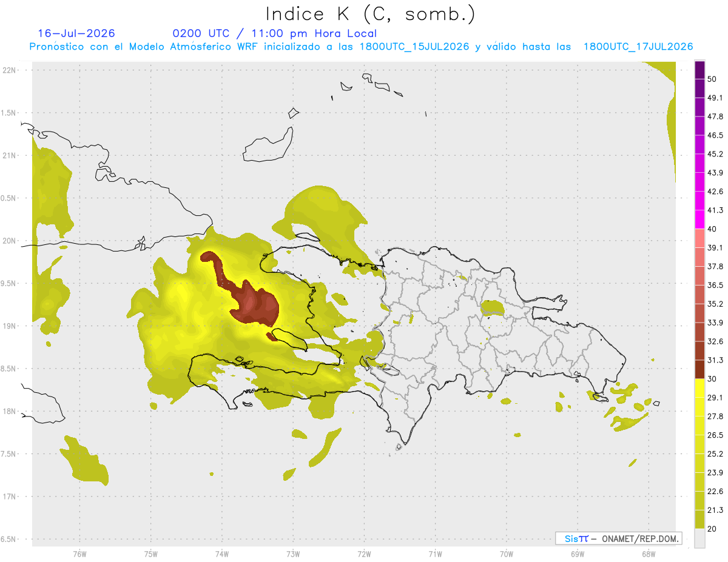Click the 25.2 value on the color scale
728x562 pixels.
coord(715,453)
